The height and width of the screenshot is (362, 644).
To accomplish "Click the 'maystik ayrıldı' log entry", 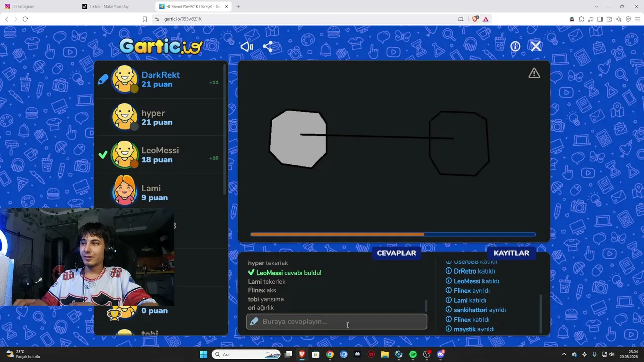I will (470, 329).
